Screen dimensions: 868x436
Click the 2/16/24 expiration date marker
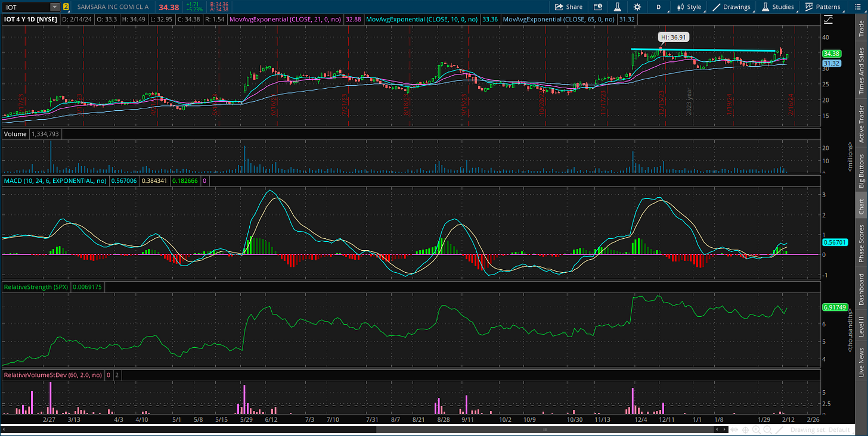pyautogui.click(x=792, y=104)
